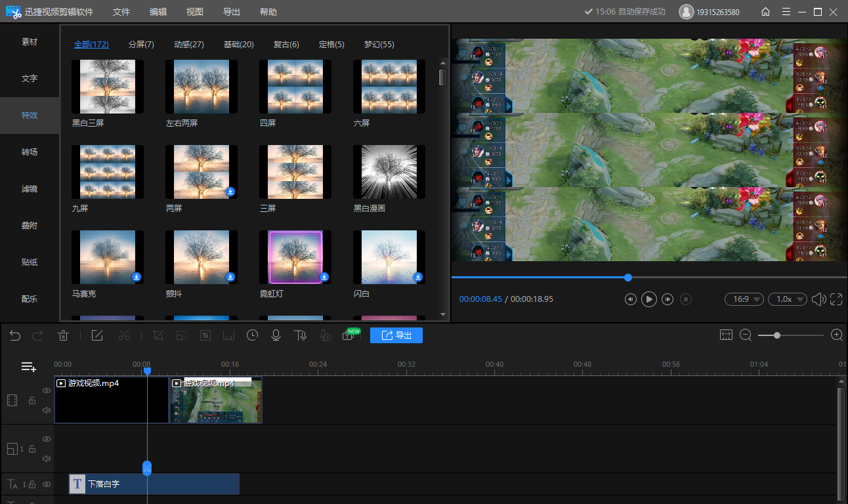
Task: Switch to the 转场 sidebar tab
Action: [x=30, y=152]
